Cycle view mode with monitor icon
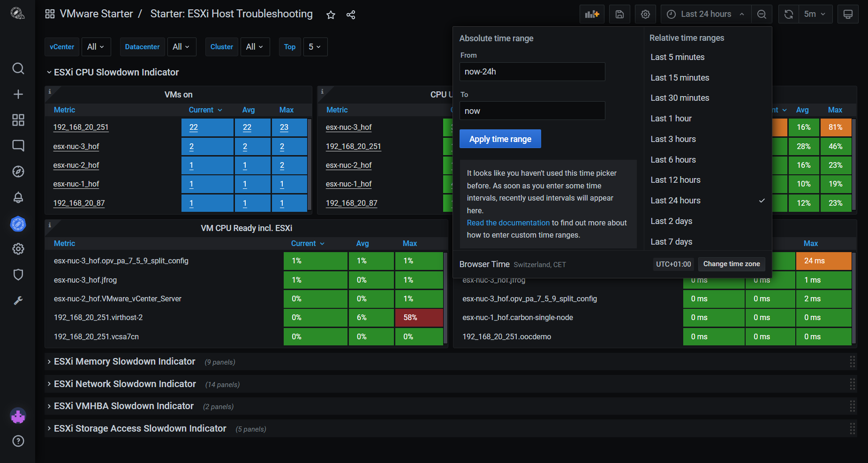868x463 pixels. tap(848, 14)
